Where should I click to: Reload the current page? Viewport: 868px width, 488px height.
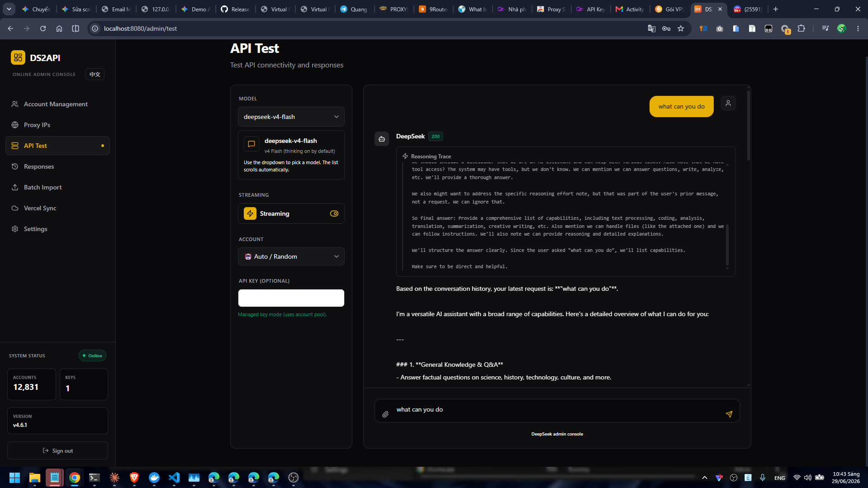pos(43,28)
